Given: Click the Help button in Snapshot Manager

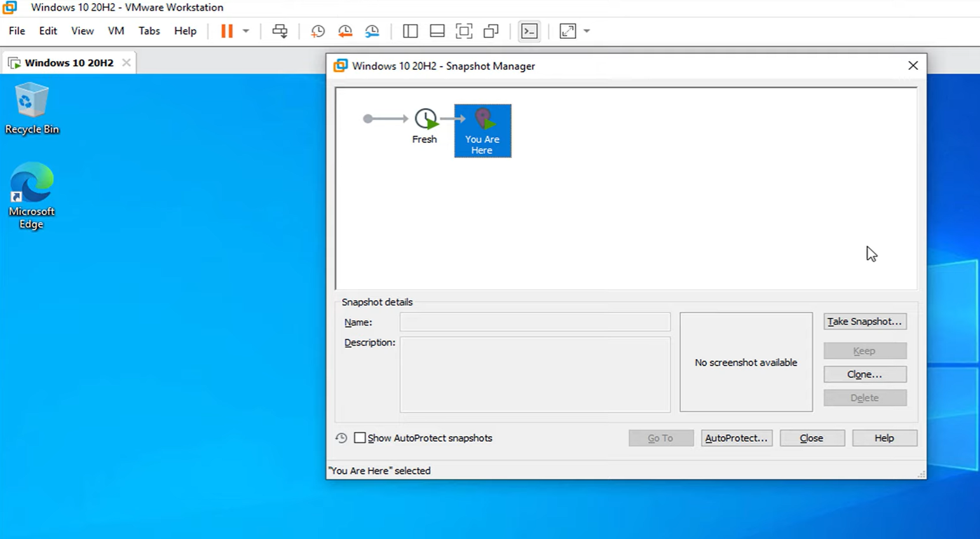Looking at the screenshot, I should pyautogui.click(x=885, y=438).
